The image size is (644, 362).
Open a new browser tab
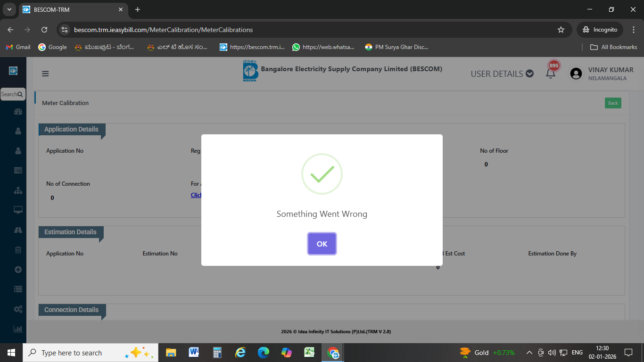tap(138, 9)
